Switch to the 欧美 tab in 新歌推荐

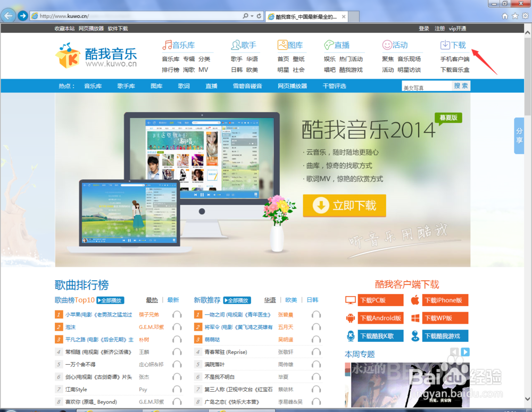(x=291, y=300)
